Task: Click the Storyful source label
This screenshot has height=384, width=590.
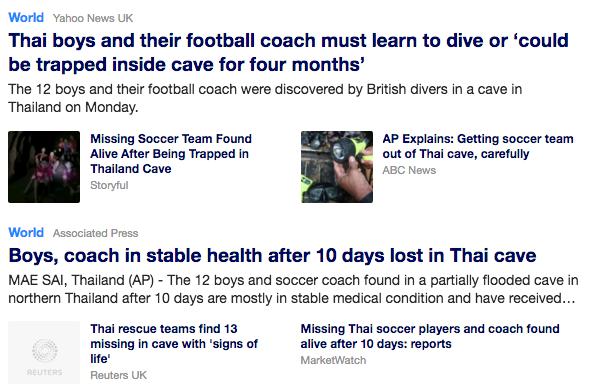Action: pos(109,185)
